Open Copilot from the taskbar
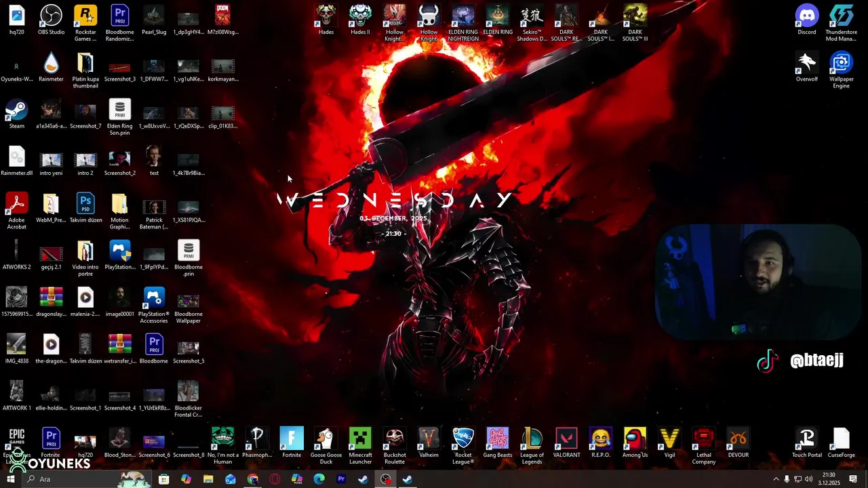Screen dimensions: 868x488 pyautogui.click(x=186, y=479)
